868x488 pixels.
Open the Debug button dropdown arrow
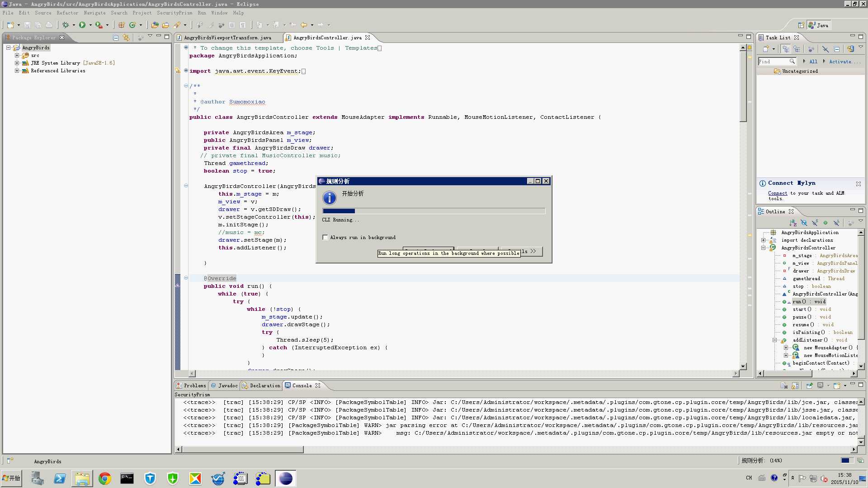[74, 25]
